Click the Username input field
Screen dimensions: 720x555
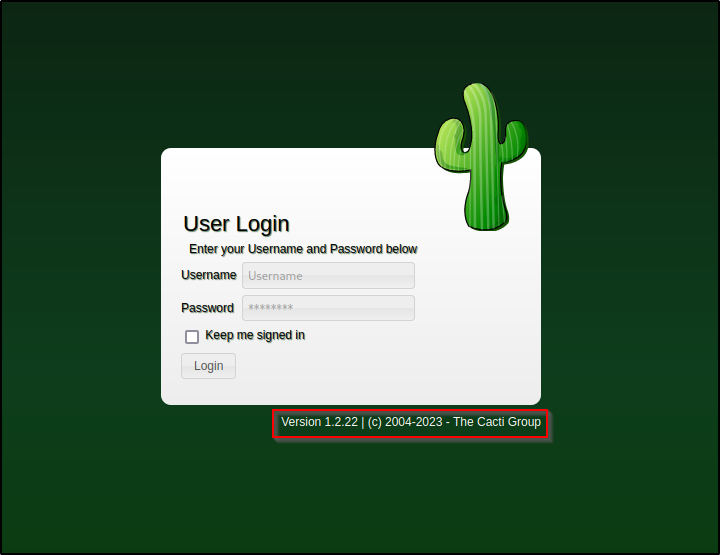coord(328,275)
